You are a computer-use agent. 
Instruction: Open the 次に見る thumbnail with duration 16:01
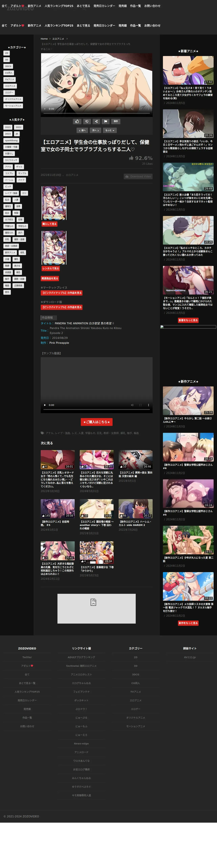pyautogui.click(x=57, y=460)
